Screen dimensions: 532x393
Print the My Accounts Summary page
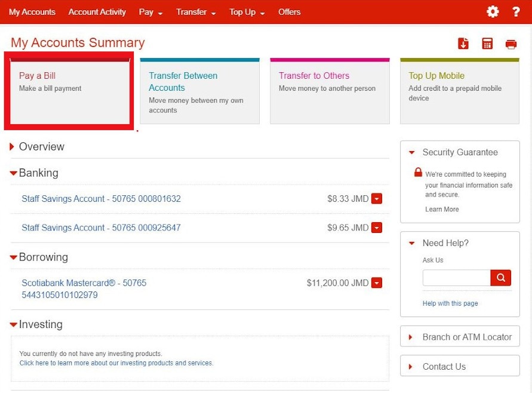[x=511, y=43]
